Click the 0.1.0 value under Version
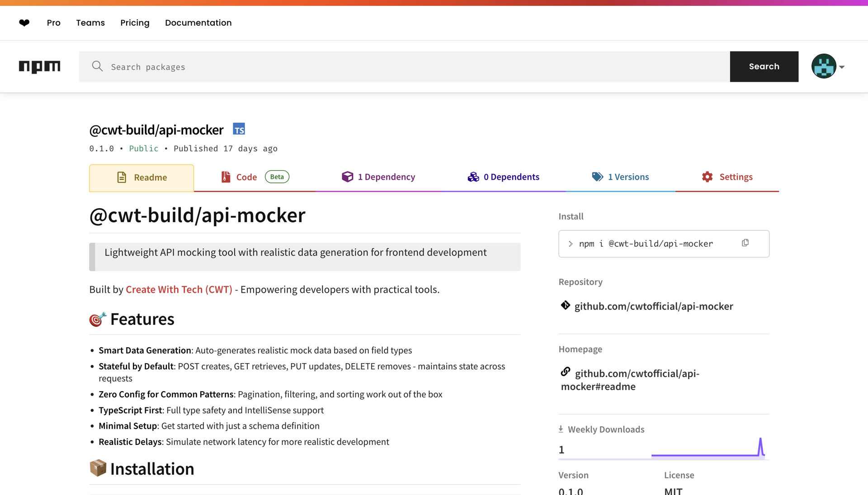 click(571, 490)
